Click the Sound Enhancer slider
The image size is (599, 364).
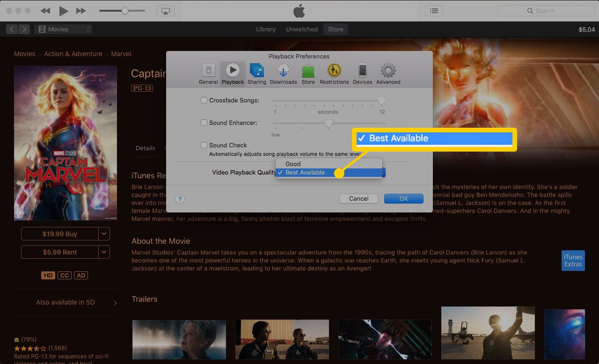(x=329, y=123)
